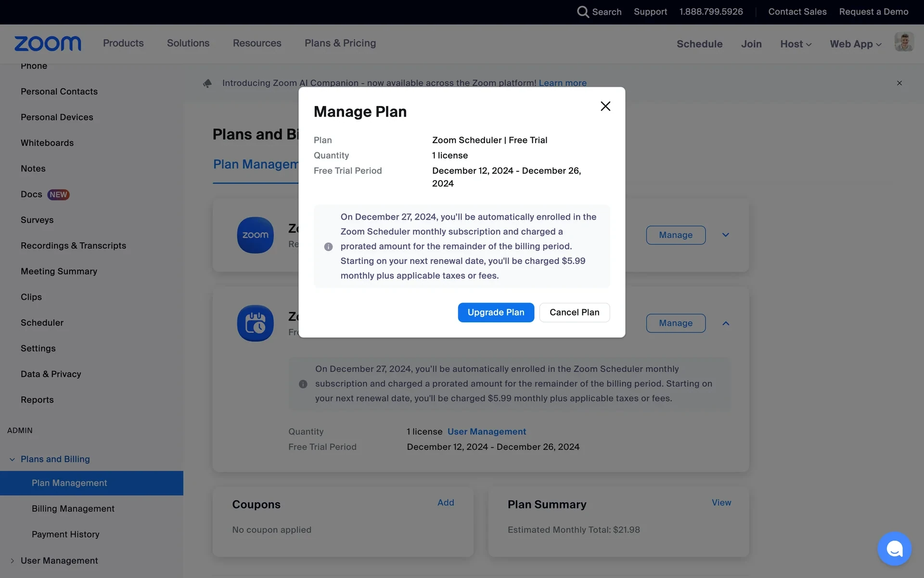
Task: Open Meeting Summary in sidebar
Action: [x=59, y=271]
